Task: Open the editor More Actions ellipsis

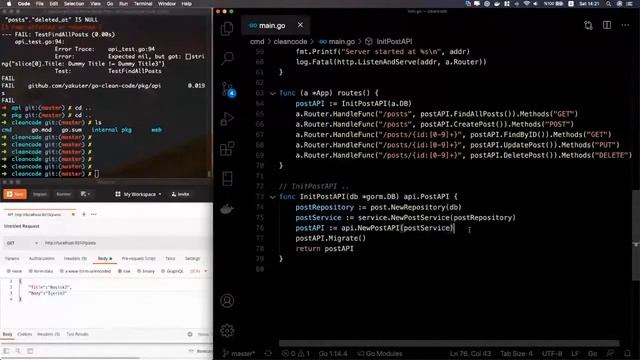Action: [x=625, y=25]
